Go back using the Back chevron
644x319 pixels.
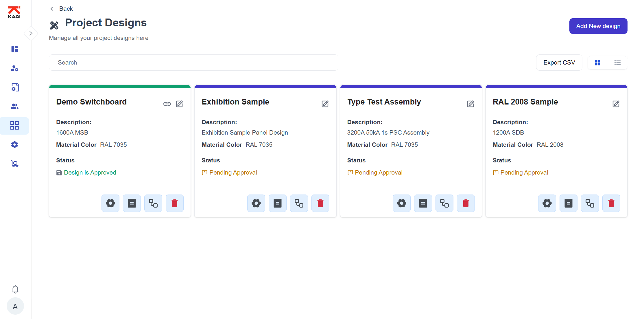point(52,9)
